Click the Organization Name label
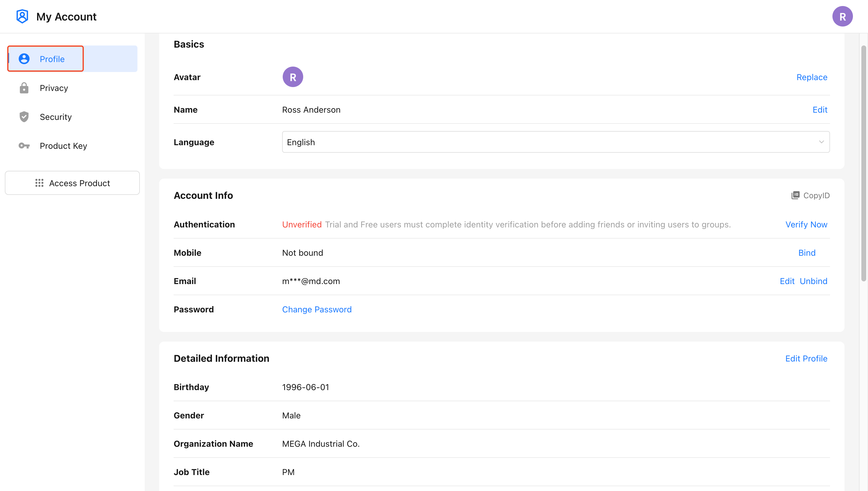Viewport: 868px width, 491px height. (x=213, y=443)
